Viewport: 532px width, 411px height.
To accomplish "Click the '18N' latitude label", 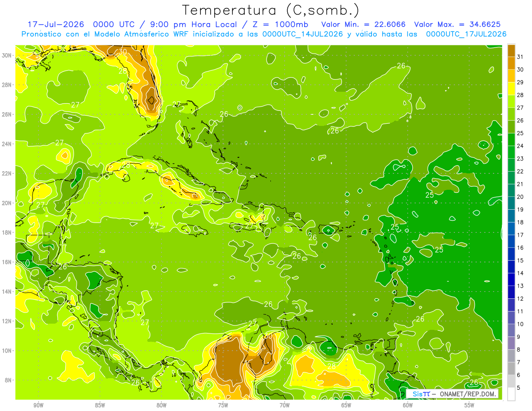I will pos(7,232).
